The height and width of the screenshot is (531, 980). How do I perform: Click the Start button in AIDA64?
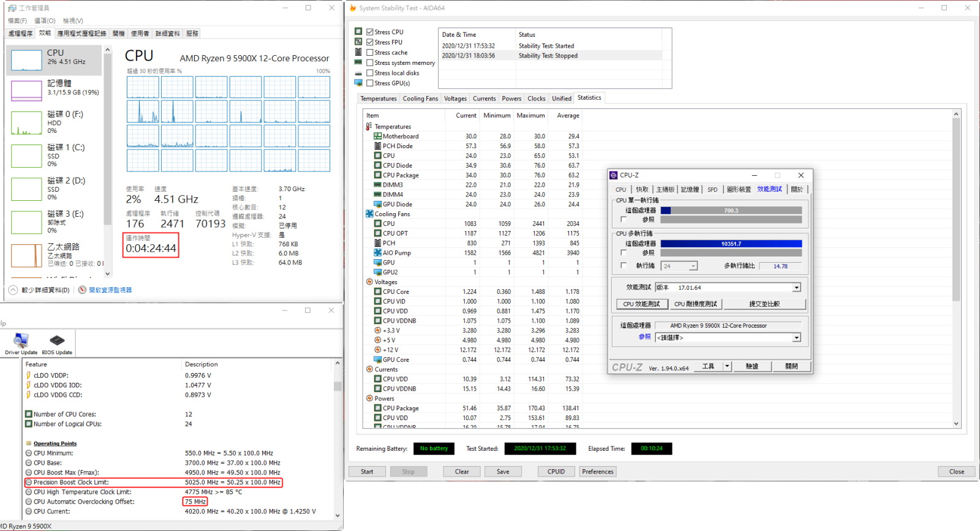pyautogui.click(x=367, y=472)
